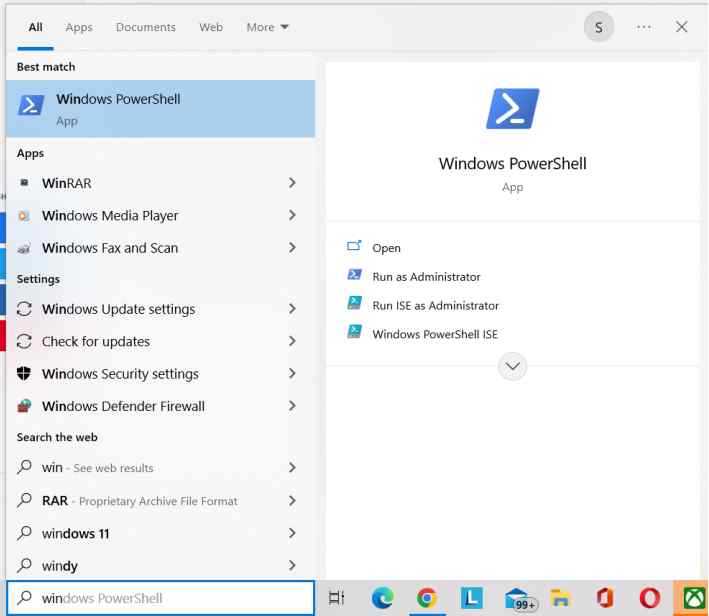Click the magnifier icon in search box
Viewport: 709px width, 616px height.
click(24, 598)
